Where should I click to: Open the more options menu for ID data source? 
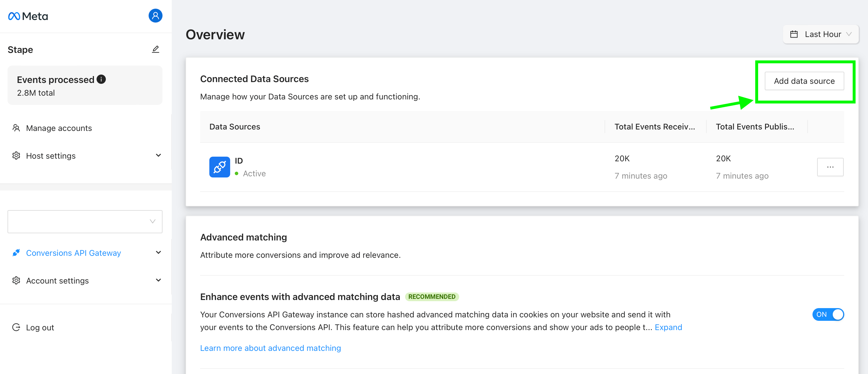(830, 167)
